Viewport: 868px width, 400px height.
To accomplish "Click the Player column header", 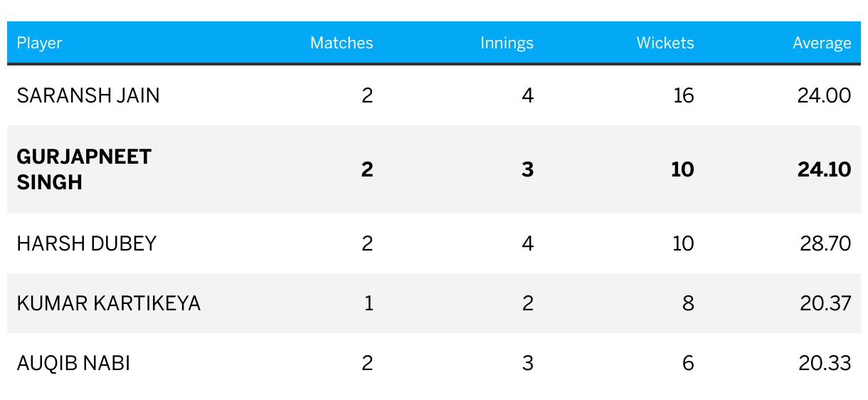I will coord(40,43).
